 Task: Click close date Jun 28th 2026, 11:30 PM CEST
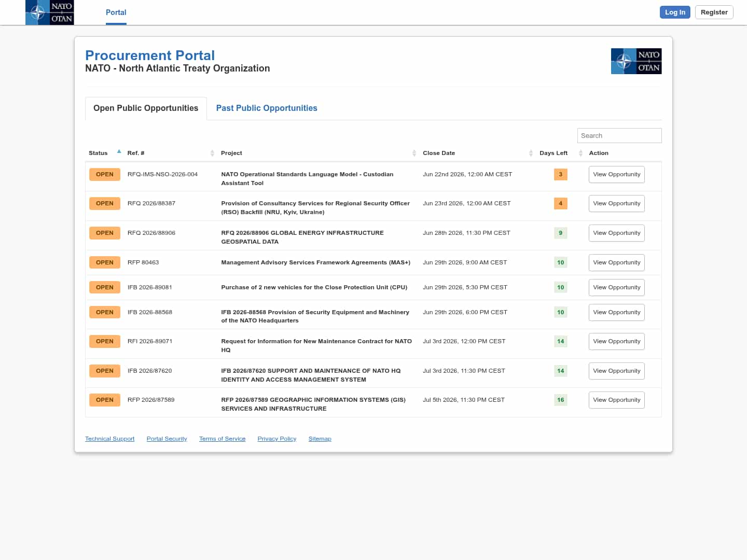[x=466, y=233]
